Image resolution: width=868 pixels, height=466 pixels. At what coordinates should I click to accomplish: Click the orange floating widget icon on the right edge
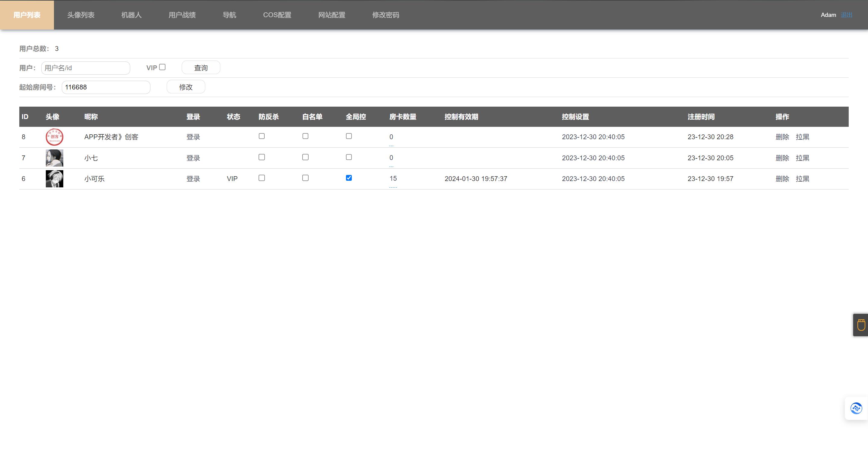[861, 325]
